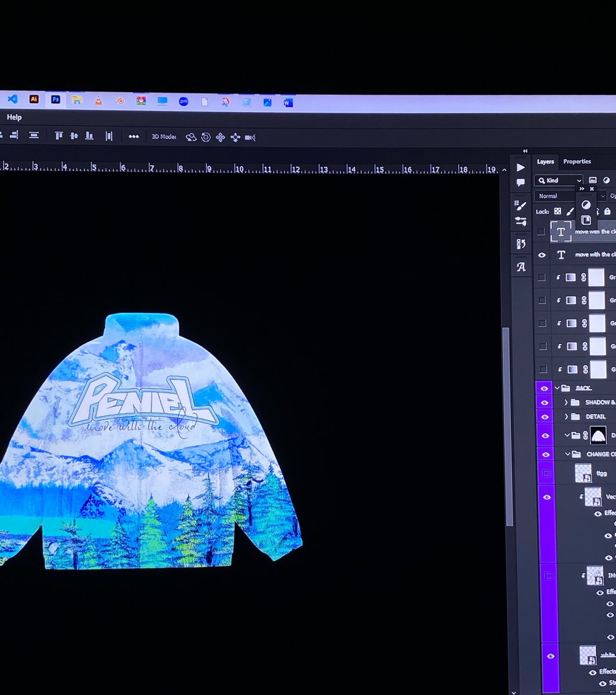
Task: Hide the CHANGE CO group
Action: [x=546, y=454]
